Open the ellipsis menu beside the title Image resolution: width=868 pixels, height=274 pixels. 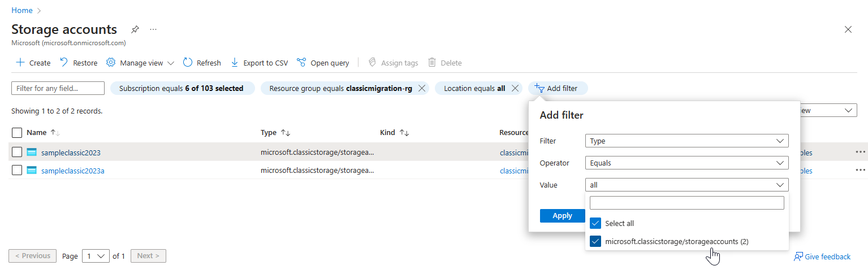[x=153, y=29]
